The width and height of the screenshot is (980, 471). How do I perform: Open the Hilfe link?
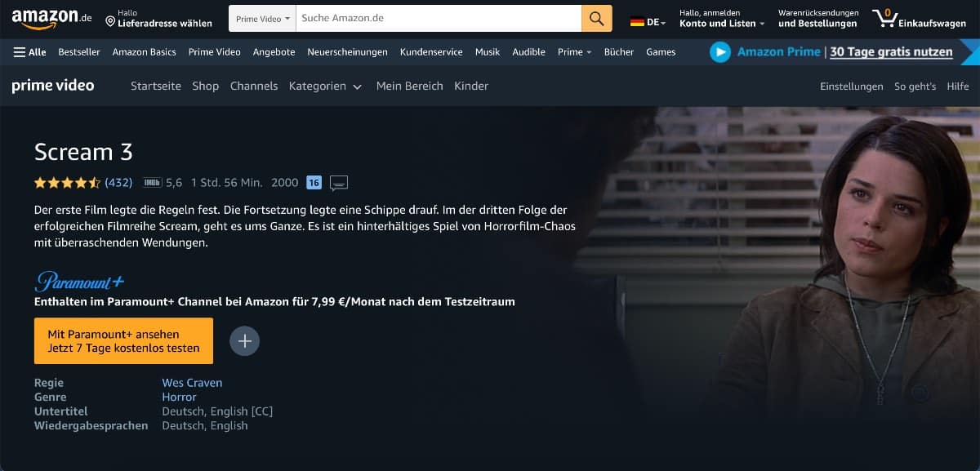(x=958, y=87)
